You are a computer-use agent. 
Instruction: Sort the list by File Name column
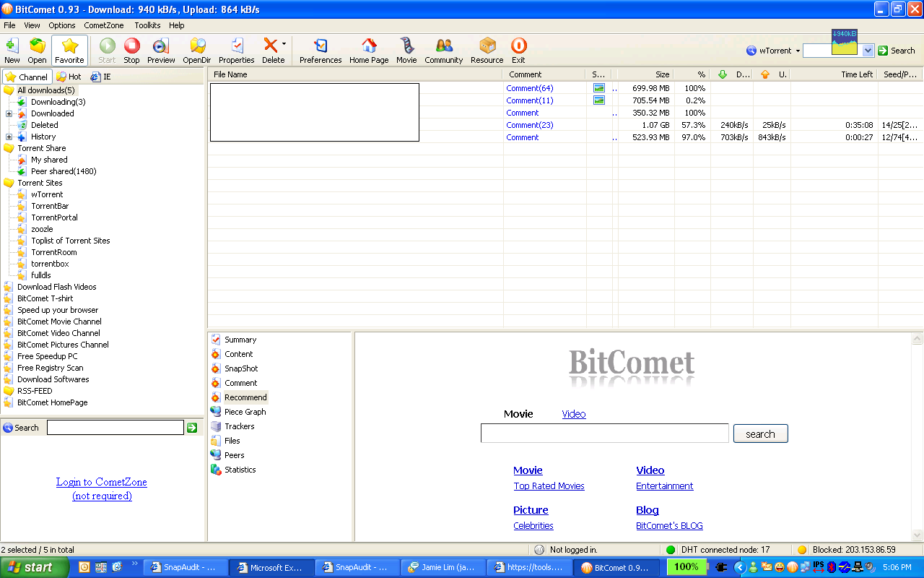click(x=355, y=74)
